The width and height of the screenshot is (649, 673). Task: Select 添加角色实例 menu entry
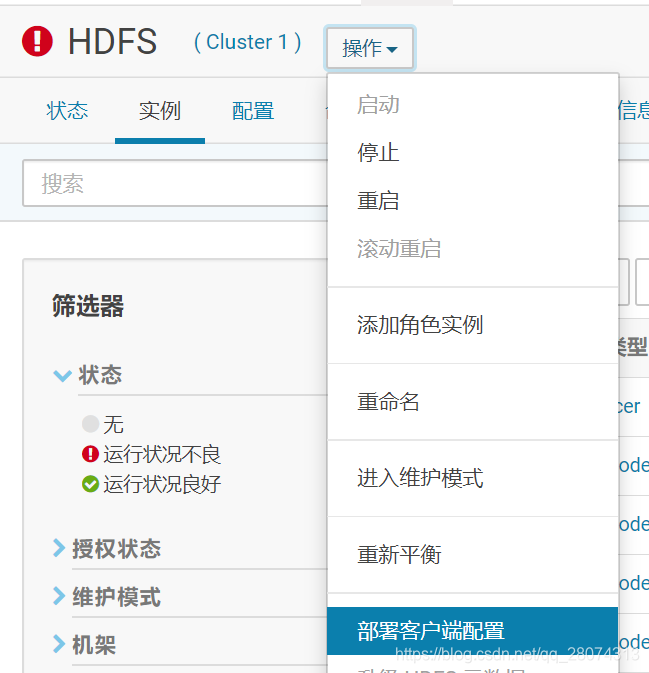point(473,325)
